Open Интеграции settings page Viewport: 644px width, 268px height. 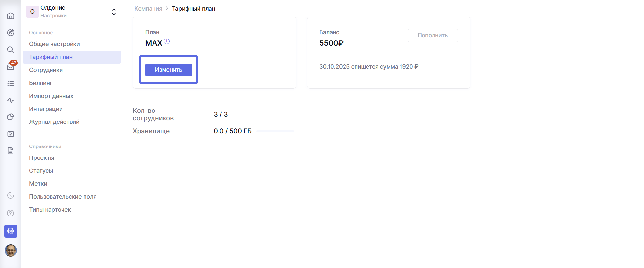[46, 109]
